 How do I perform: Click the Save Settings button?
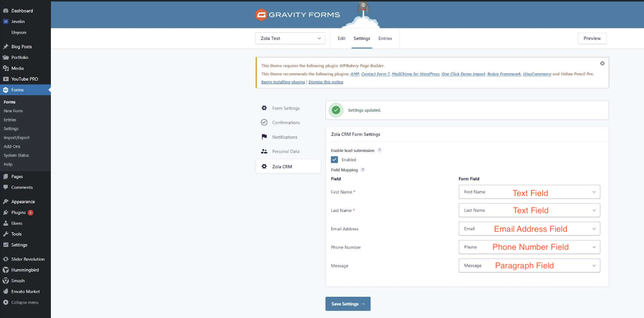tap(347, 304)
